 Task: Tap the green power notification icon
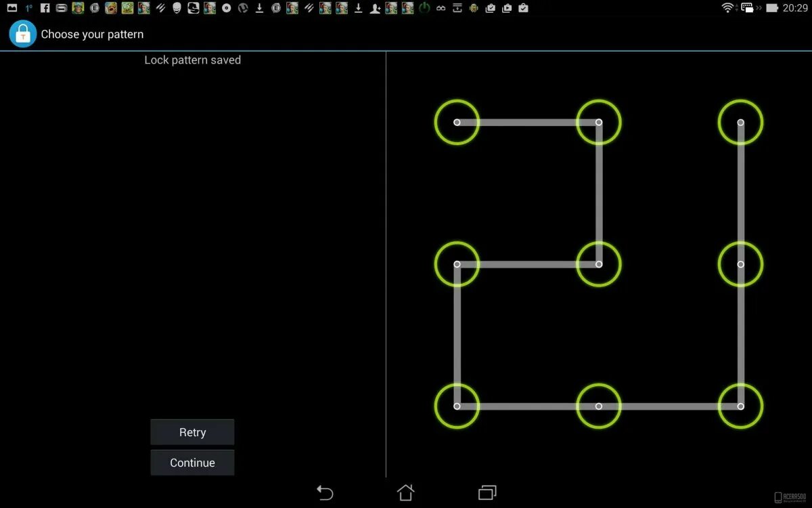424,8
